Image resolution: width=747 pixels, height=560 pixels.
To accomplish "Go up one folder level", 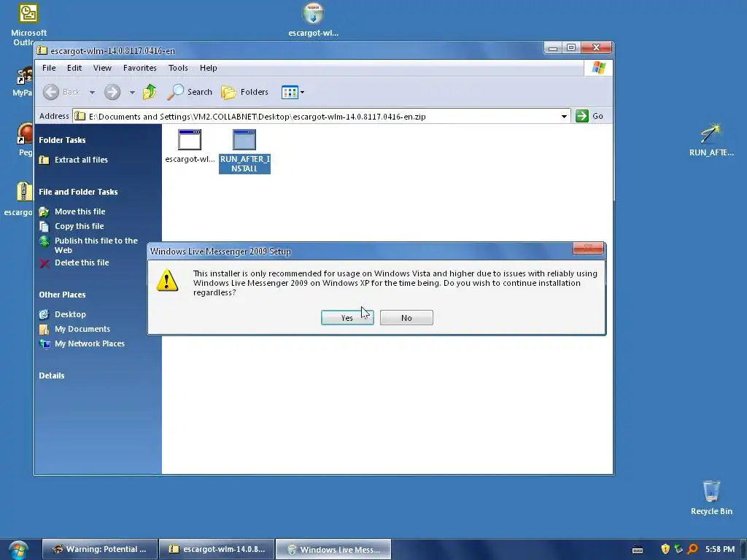I will tap(150, 91).
